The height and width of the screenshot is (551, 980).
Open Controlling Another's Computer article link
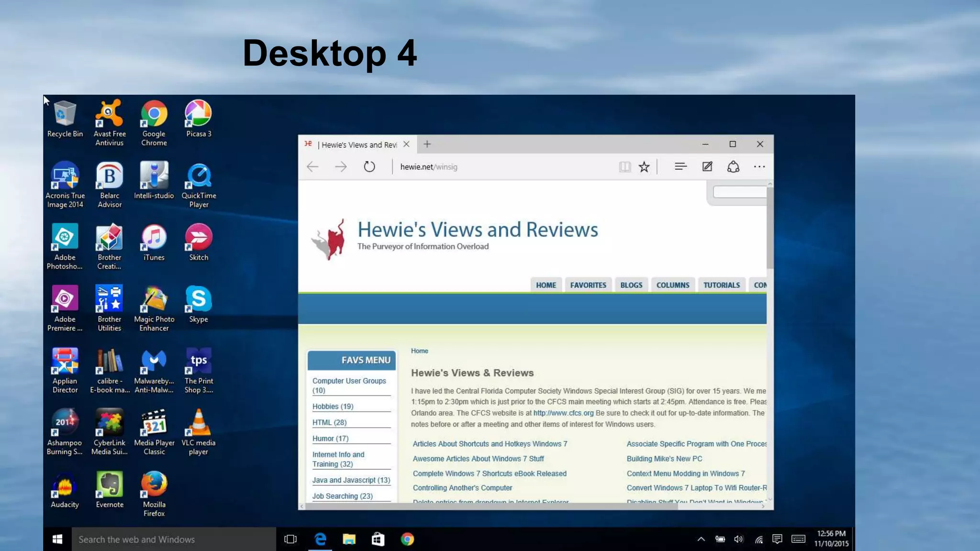coord(462,487)
